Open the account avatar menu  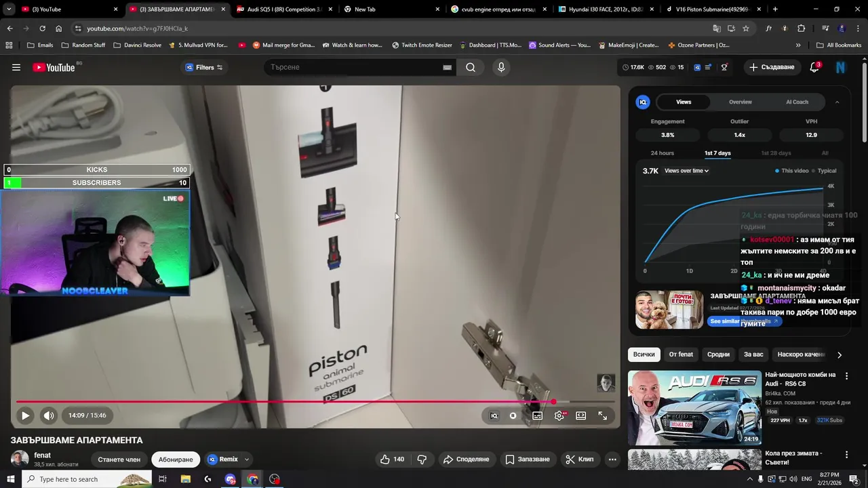coord(841,67)
